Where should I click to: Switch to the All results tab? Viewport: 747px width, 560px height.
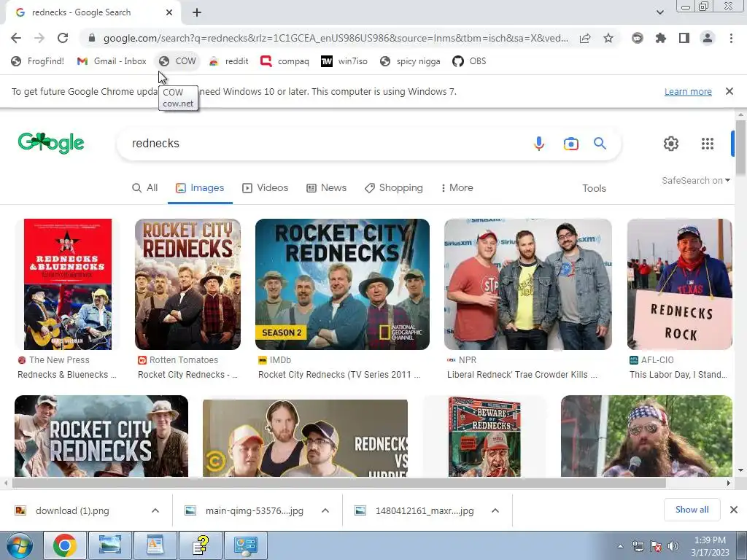tap(145, 187)
